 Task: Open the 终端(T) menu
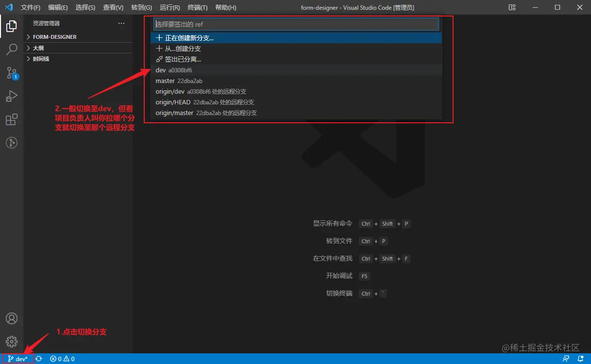198,8
